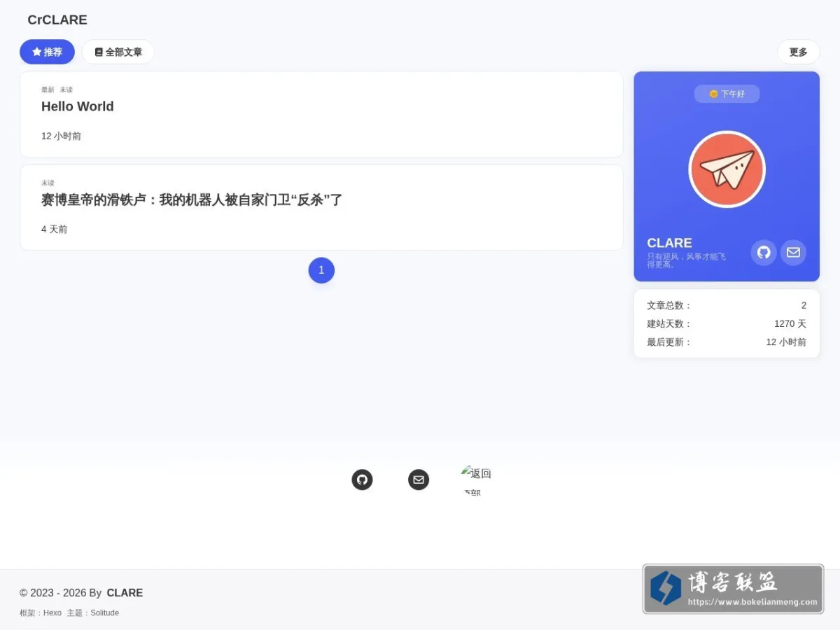
Task: Open the CLARE link in footer copyright
Action: click(x=125, y=593)
